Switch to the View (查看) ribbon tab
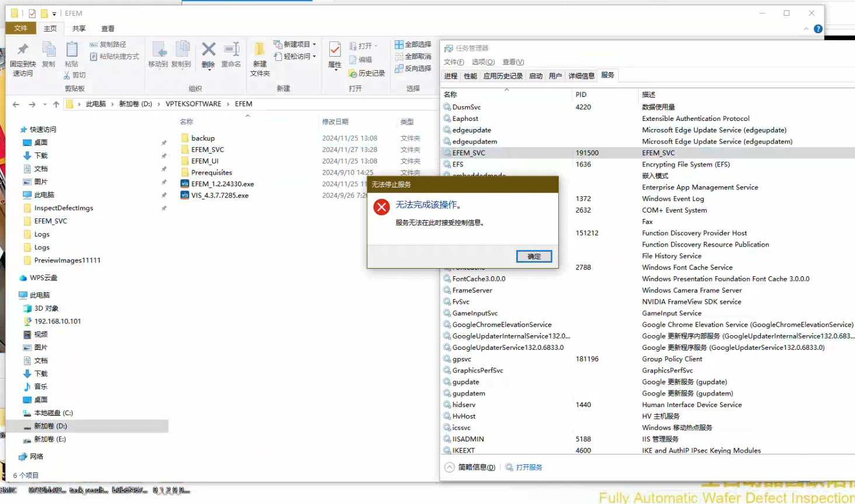This screenshot has width=855, height=504. click(108, 29)
